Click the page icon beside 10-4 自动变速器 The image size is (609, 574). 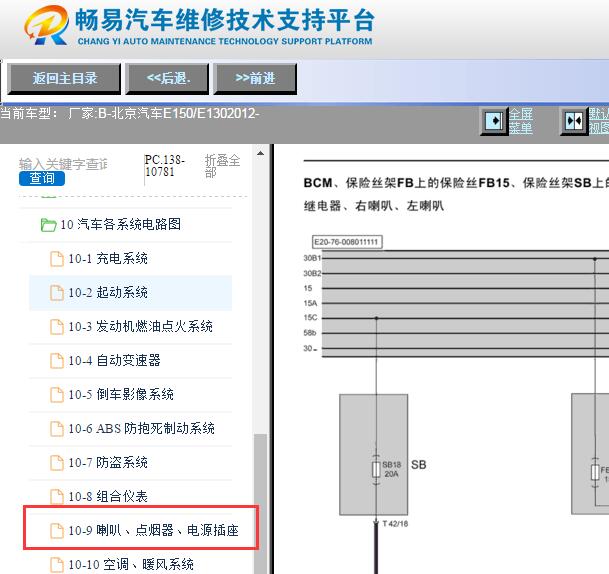[57, 361]
